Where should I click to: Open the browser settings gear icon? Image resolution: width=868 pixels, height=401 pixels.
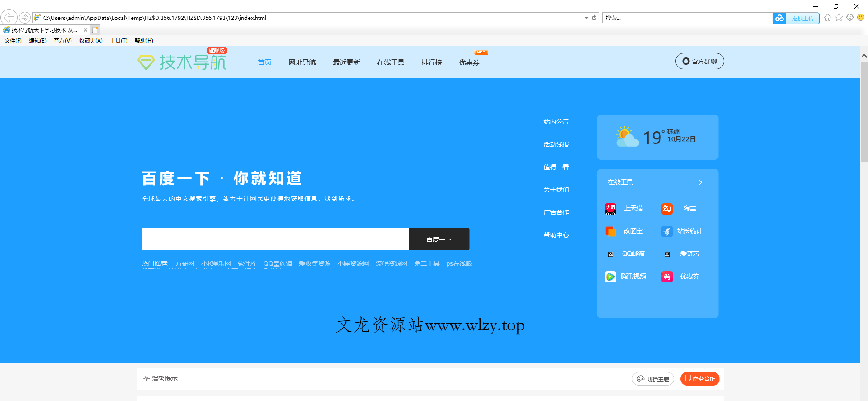[850, 18]
